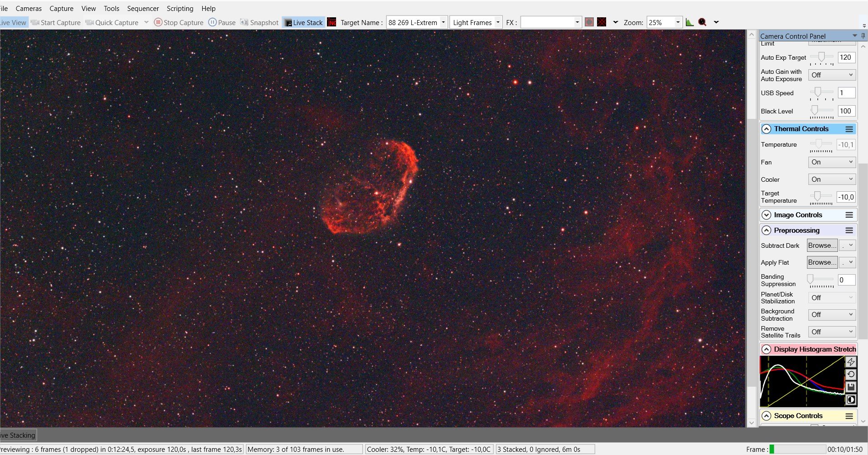Click the Banding Suppression slider
Screen dimensions: 868x455
[822, 280]
